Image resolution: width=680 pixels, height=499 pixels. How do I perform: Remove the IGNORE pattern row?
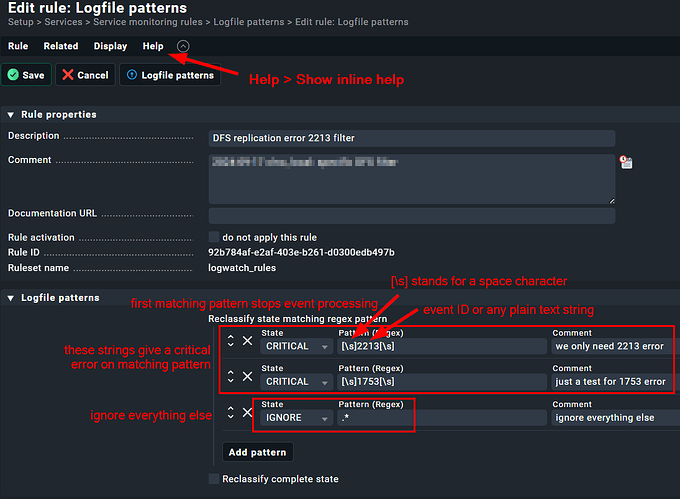(x=247, y=412)
